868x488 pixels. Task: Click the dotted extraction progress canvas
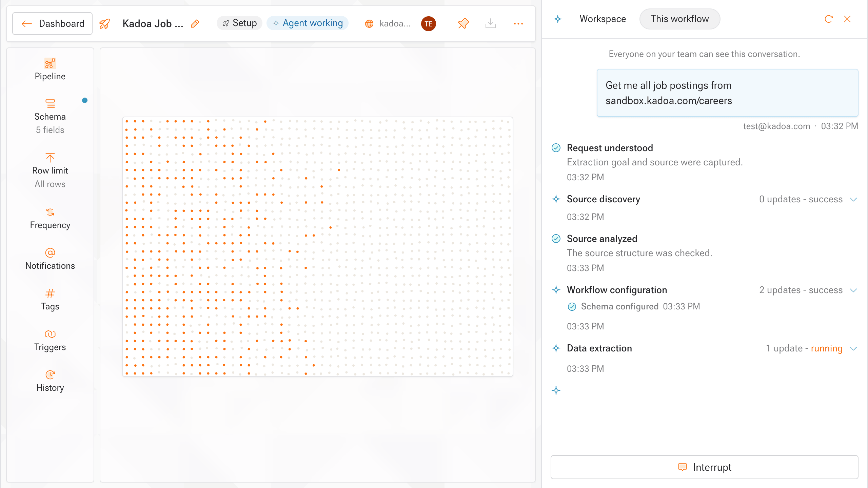(x=317, y=247)
